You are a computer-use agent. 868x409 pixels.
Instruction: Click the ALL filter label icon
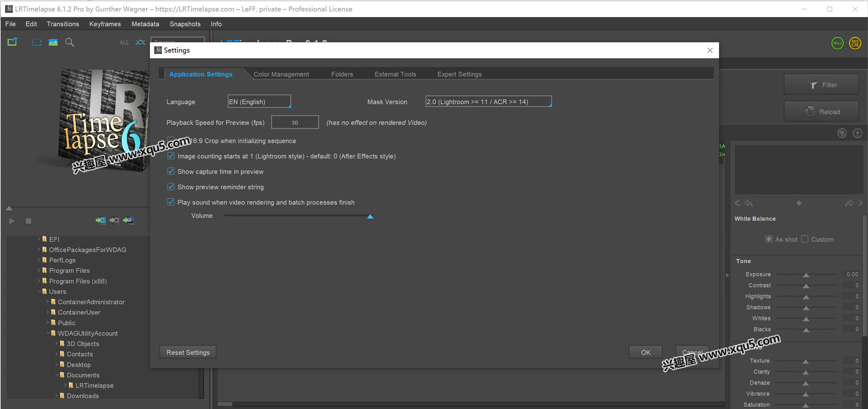tap(124, 43)
